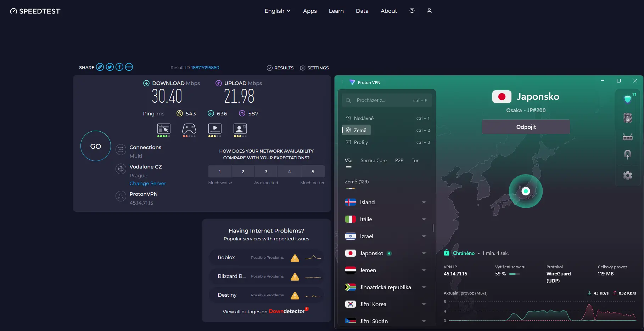
Task: Click the Odpojit disconnect button
Action: tap(526, 127)
